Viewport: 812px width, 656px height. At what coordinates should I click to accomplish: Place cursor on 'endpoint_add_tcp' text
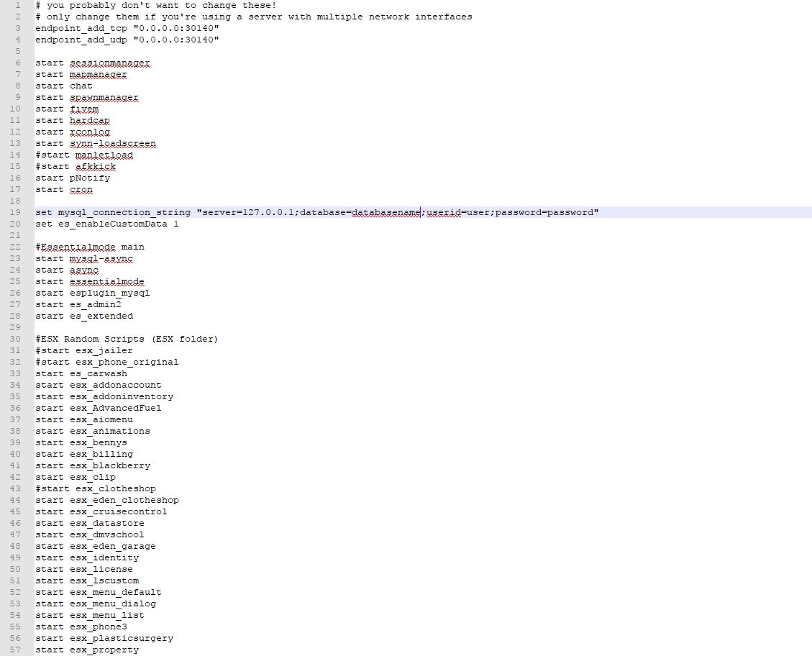[81, 29]
